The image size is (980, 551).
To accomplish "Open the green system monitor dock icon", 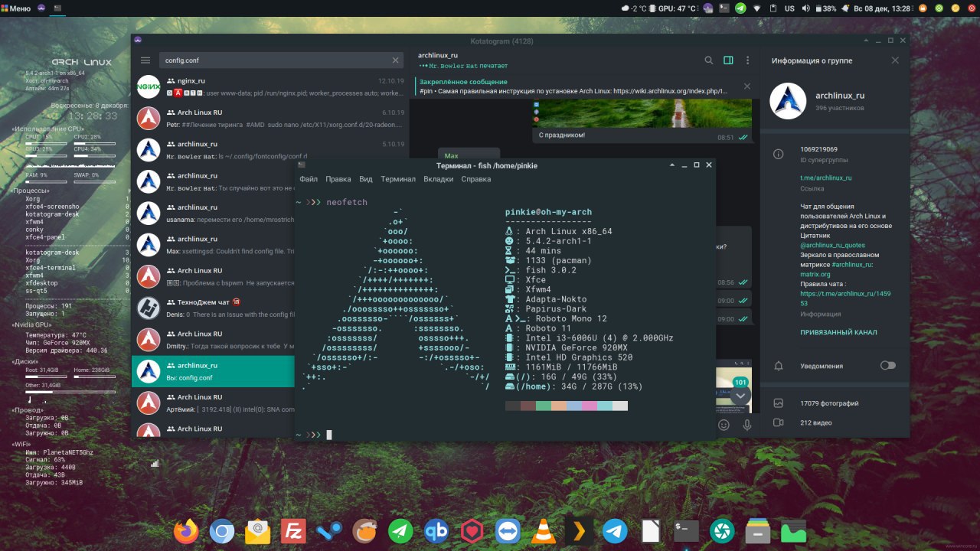I will (x=794, y=530).
